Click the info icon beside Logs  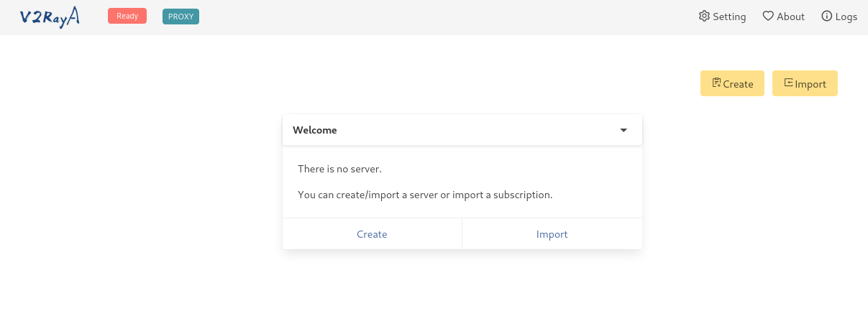(x=826, y=16)
